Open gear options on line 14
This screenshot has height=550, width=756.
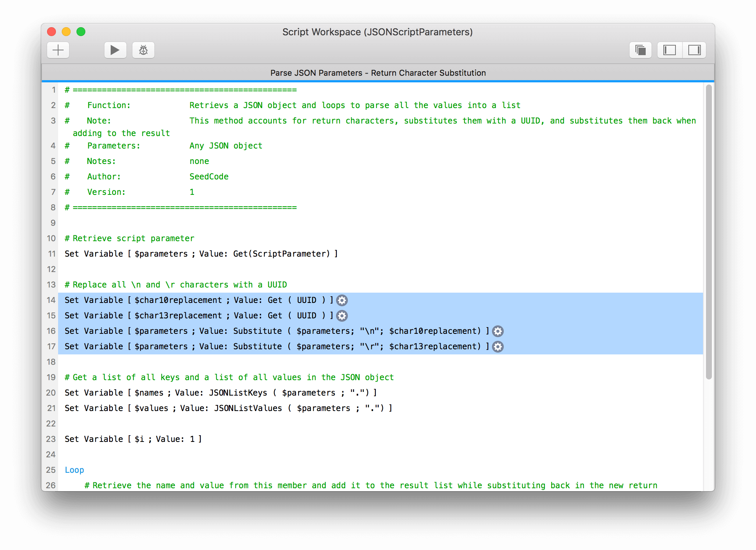point(342,300)
